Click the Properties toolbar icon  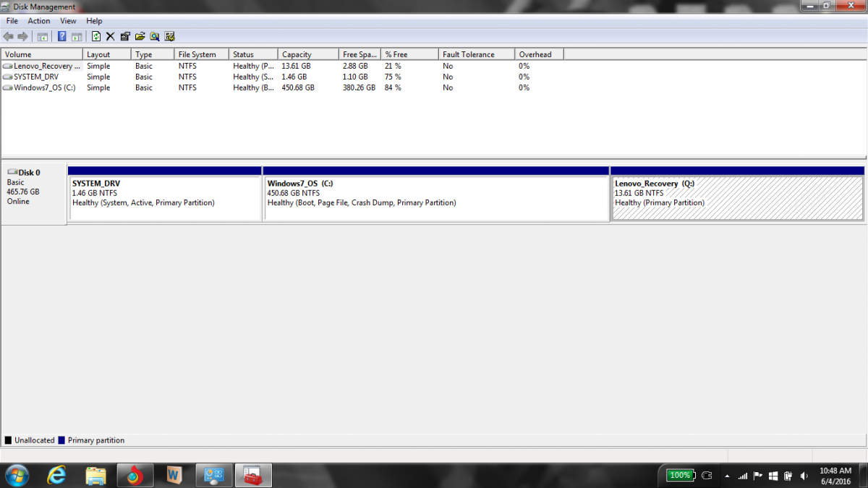click(x=125, y=36)
